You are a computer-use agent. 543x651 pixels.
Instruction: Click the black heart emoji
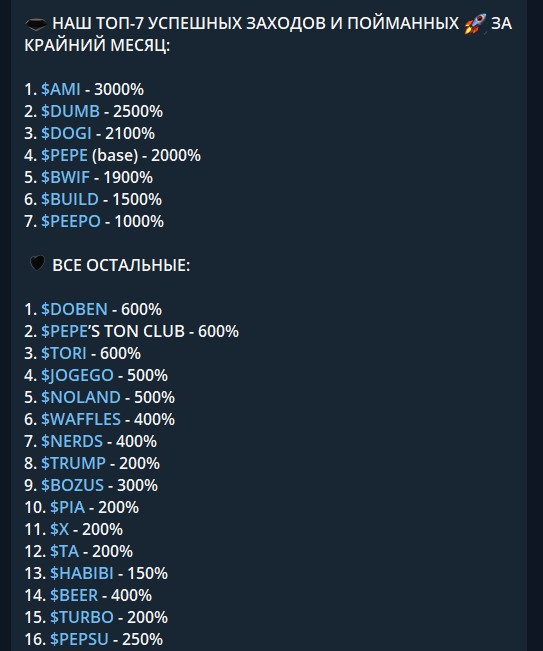click(x=37, y=263)
